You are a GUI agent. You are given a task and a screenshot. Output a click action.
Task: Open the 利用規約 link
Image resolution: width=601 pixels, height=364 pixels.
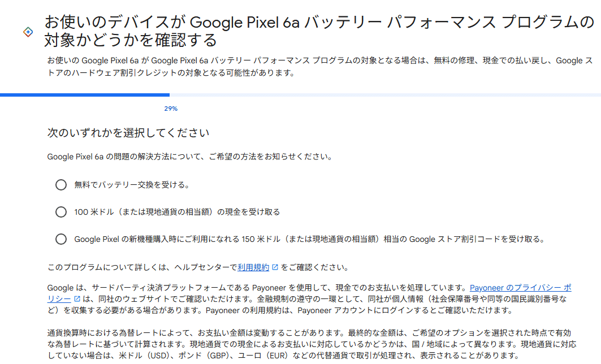(x=253, y=266)
